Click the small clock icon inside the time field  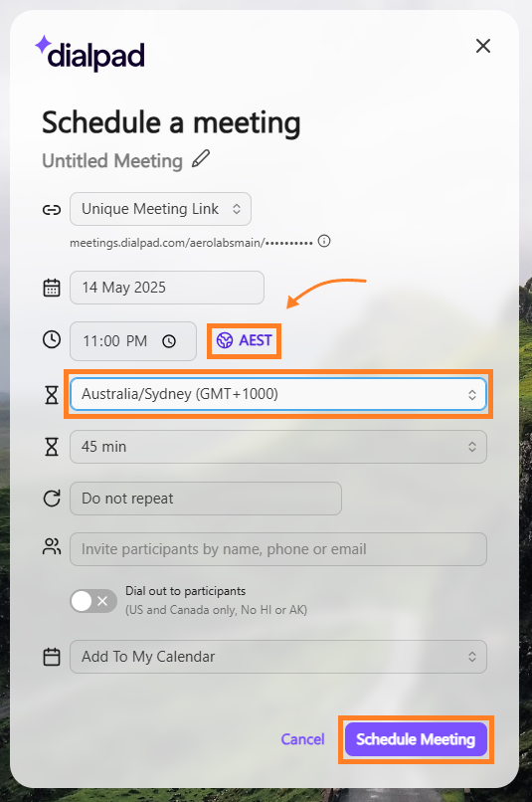pos(169,341)
